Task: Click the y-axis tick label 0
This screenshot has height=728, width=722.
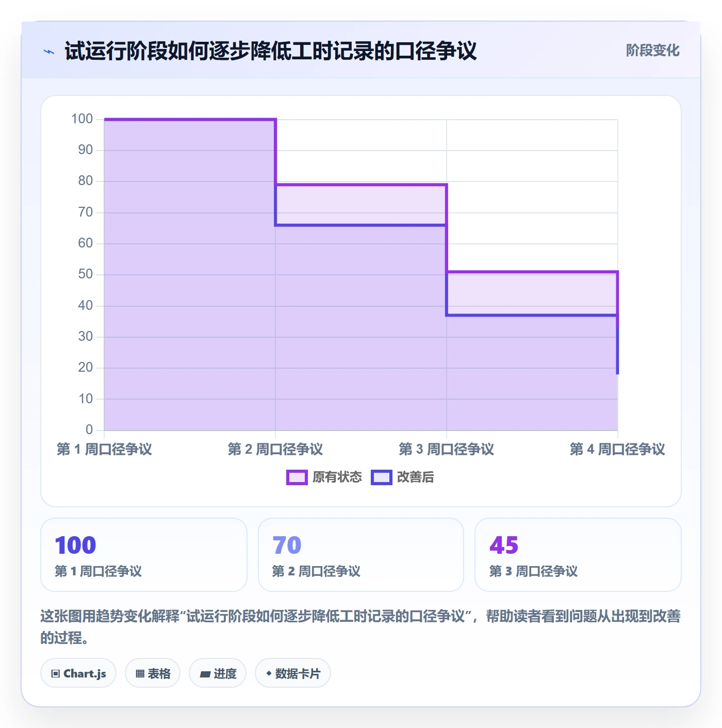Action: (89, 429)
